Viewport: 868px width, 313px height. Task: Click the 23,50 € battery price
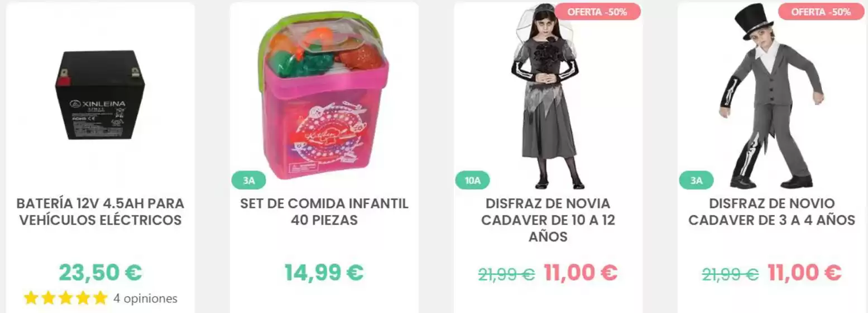pyautogui.click(x=100, y=273)
